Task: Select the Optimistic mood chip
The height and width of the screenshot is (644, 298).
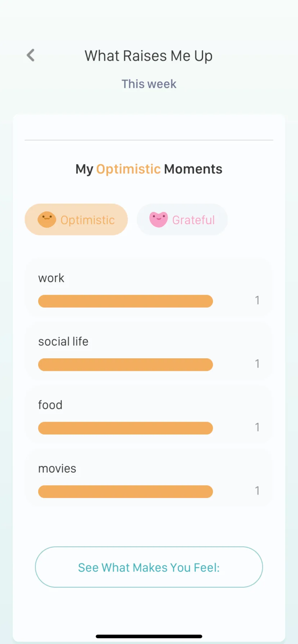Action: coord(76,220)
